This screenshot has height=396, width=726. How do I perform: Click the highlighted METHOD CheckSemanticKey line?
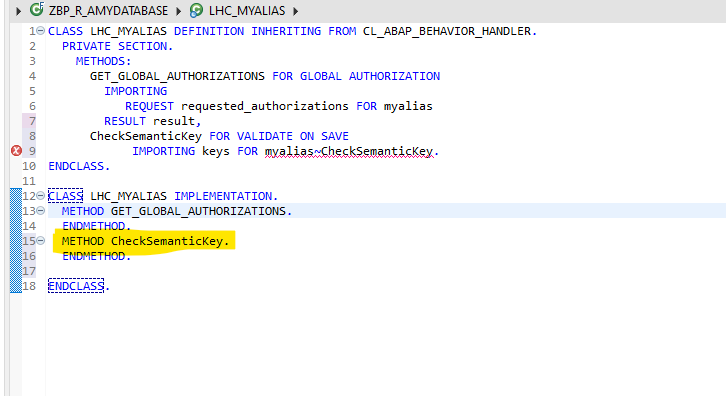point(145,241)
